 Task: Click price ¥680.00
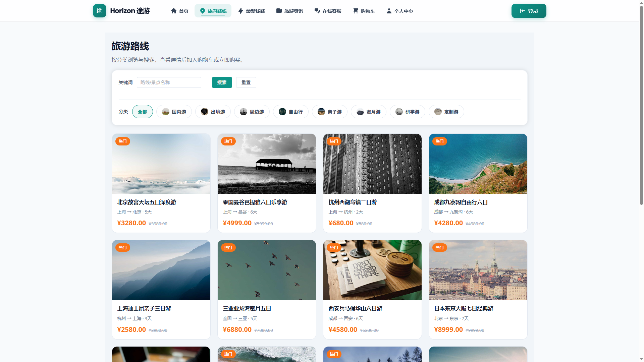coord(341,223)
